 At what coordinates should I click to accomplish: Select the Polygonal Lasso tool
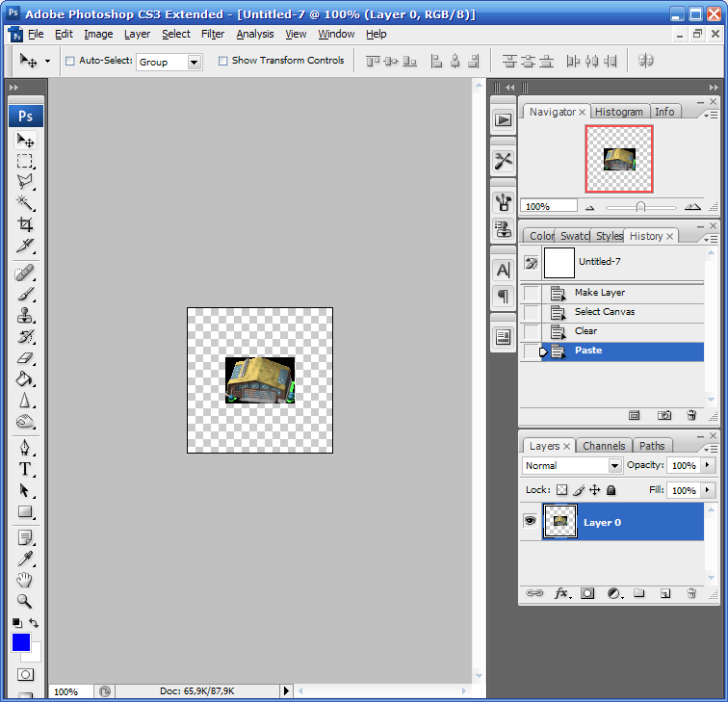click(25, 182)
